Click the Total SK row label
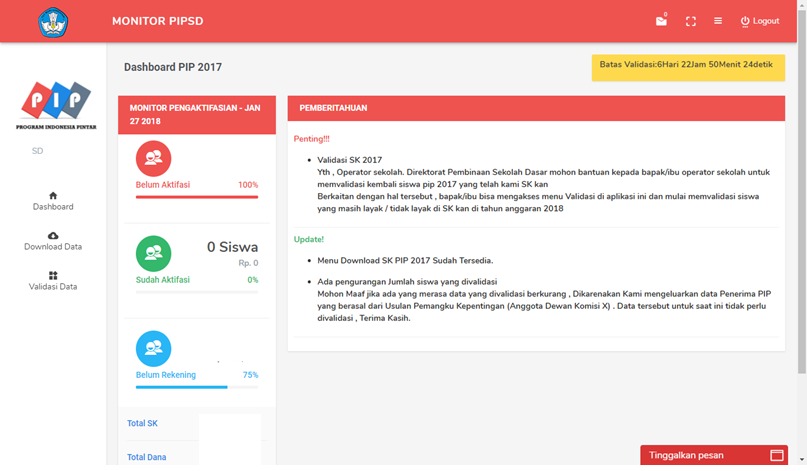The image size is (807, 471). click(x=143, y=423)
